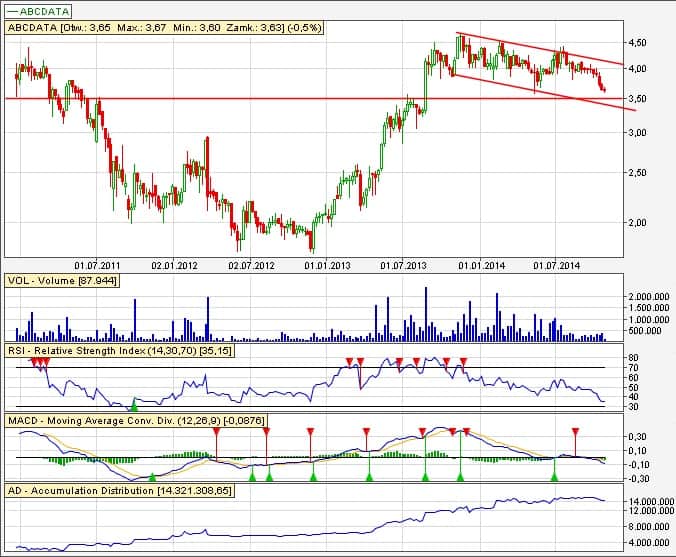Select the VOL - Volume panel title
This screenshot has width=676, height=557.
(62, 282)
